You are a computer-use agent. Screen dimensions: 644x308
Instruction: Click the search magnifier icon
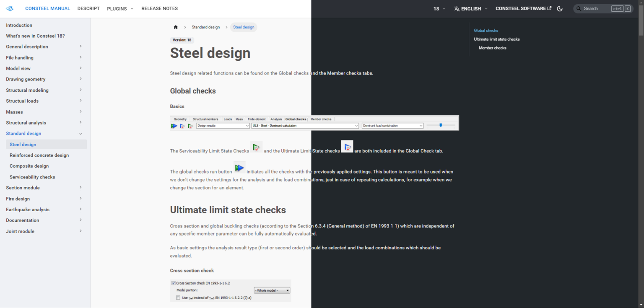[x=579, y=8]
